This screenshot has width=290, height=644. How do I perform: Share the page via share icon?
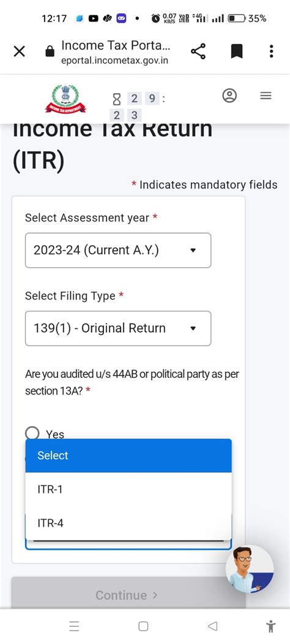tap(198, 51)
